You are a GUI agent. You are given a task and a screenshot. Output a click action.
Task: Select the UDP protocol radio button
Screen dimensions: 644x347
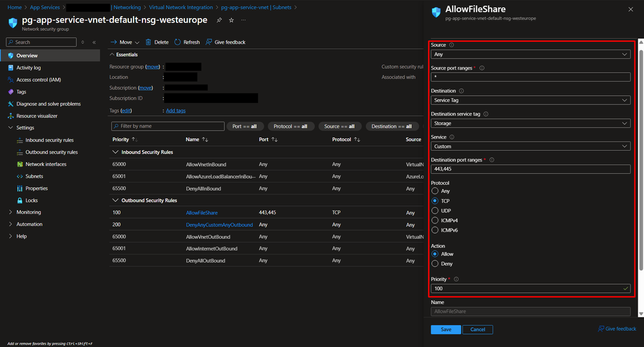tap(435, 211)
